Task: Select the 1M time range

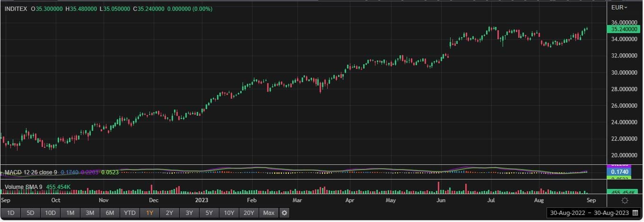Action: tap(70, 213)
